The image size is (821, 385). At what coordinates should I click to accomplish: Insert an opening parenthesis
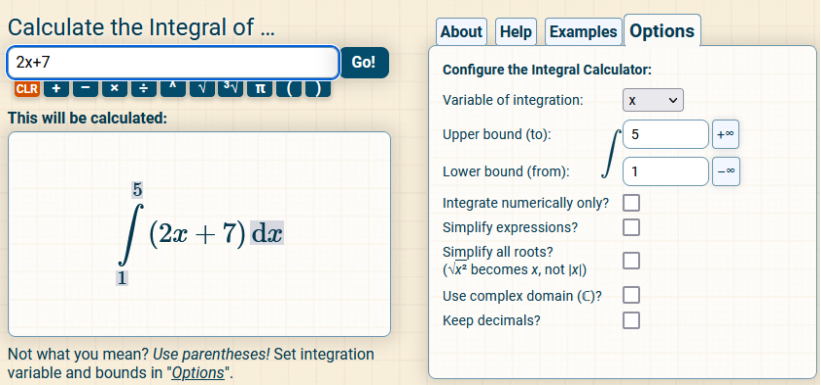pyautogui.click(x=289, y=89)
